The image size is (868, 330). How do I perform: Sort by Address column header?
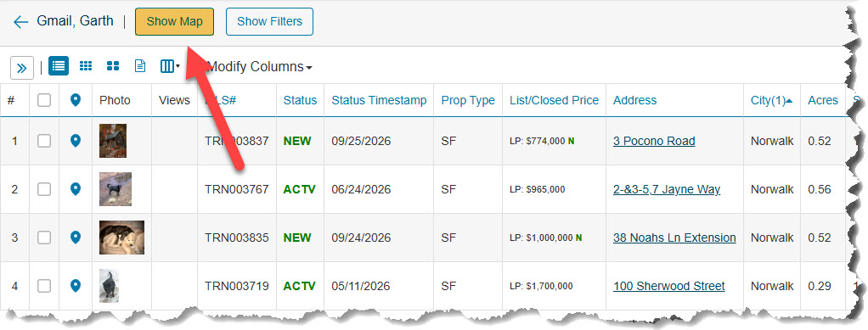coord(635,100)
